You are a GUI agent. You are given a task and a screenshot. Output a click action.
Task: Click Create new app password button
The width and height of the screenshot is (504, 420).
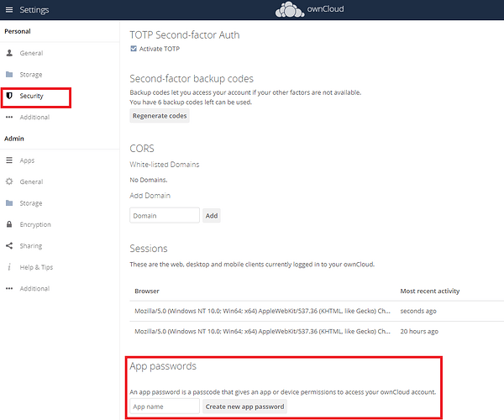point(244,407)
